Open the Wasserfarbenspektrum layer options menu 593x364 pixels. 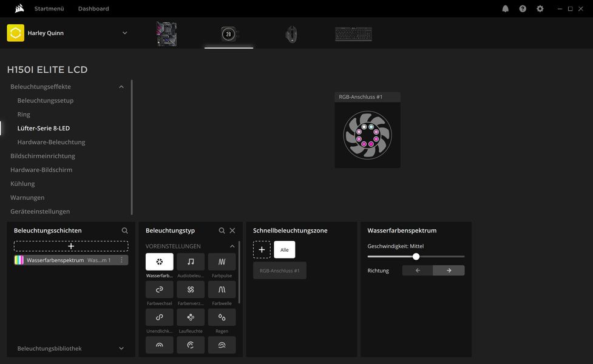[121, 260]
